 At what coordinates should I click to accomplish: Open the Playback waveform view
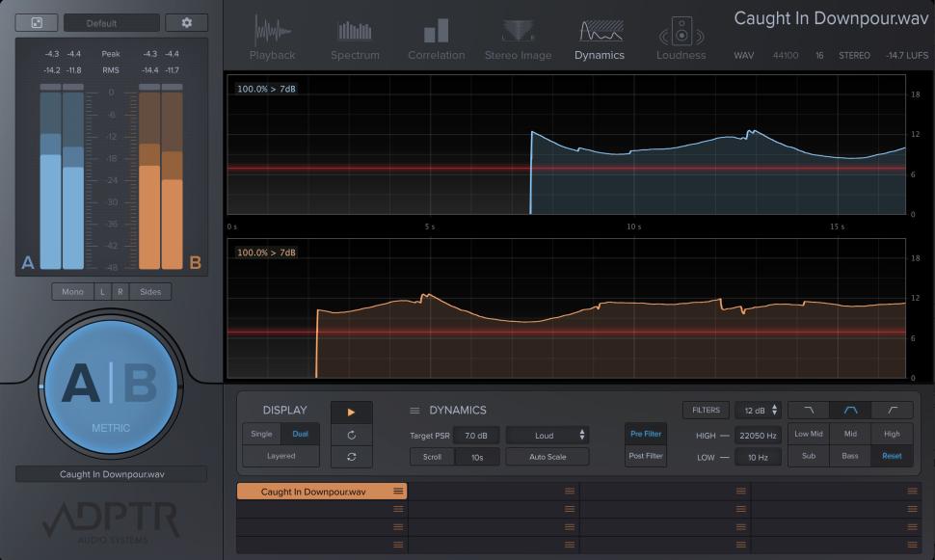272,39
